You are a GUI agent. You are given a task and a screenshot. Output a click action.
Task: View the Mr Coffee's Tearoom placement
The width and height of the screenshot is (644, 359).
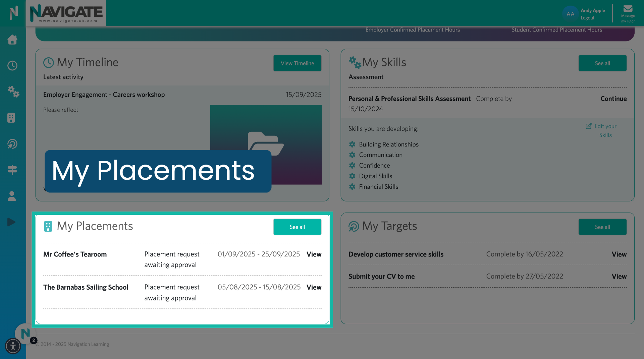(314, 254)
